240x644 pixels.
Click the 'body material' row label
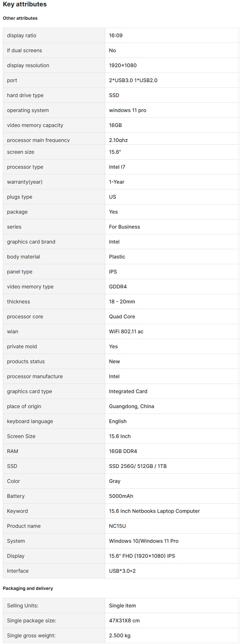(x=24, y=257)
